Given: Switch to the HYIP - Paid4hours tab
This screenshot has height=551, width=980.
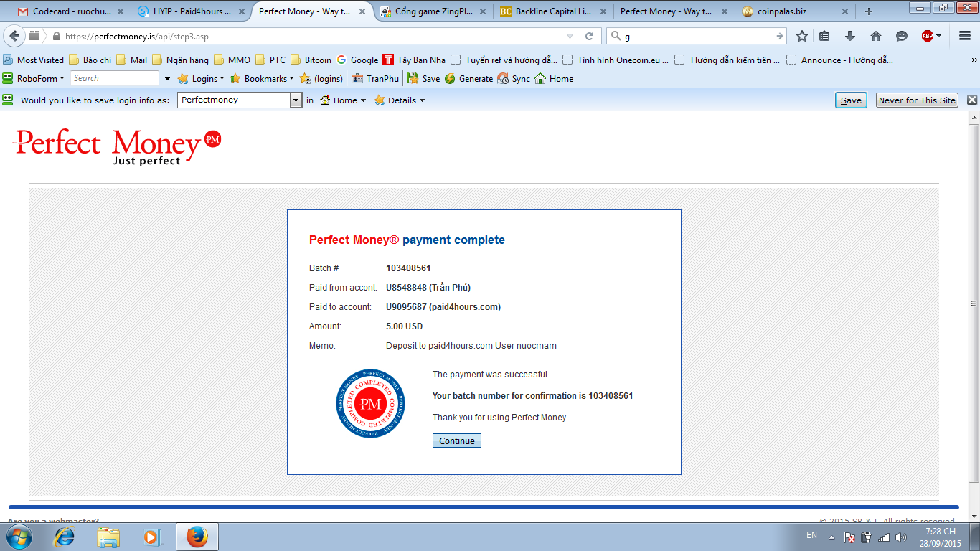Looking at the screenshot, I should point(191,11).
